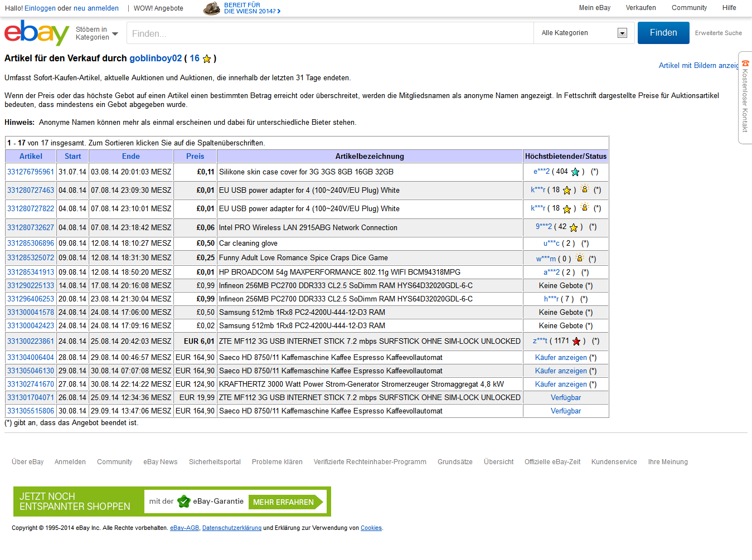Image resolution: width=752 pixels, height=560 pixels.
Task: Click Artikel mit Bildern anzeigen link
Action: [x=699, y=66]
